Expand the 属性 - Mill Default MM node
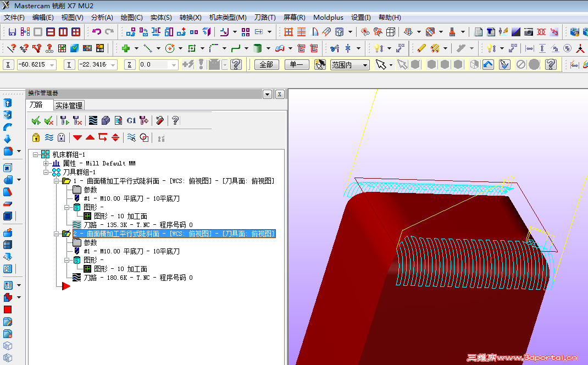The height and width of the screenshot is (365, 588). (46, 163)
